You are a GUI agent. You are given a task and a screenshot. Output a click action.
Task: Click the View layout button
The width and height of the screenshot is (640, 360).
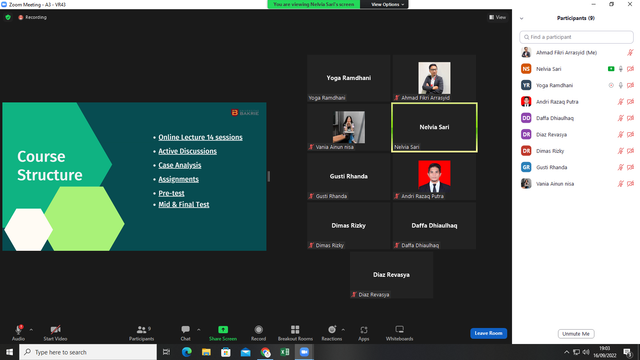[498, 17]
